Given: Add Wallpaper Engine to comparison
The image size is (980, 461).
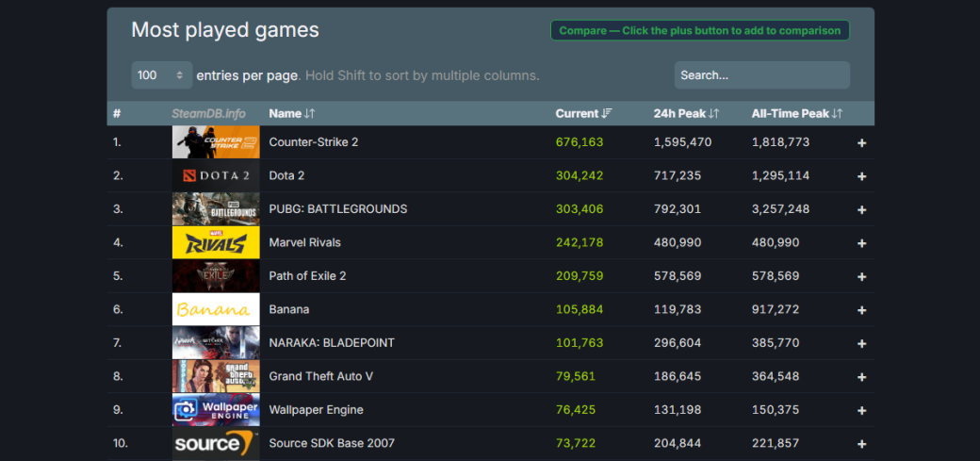Looking at the screenshot, I should click(861, 410).
